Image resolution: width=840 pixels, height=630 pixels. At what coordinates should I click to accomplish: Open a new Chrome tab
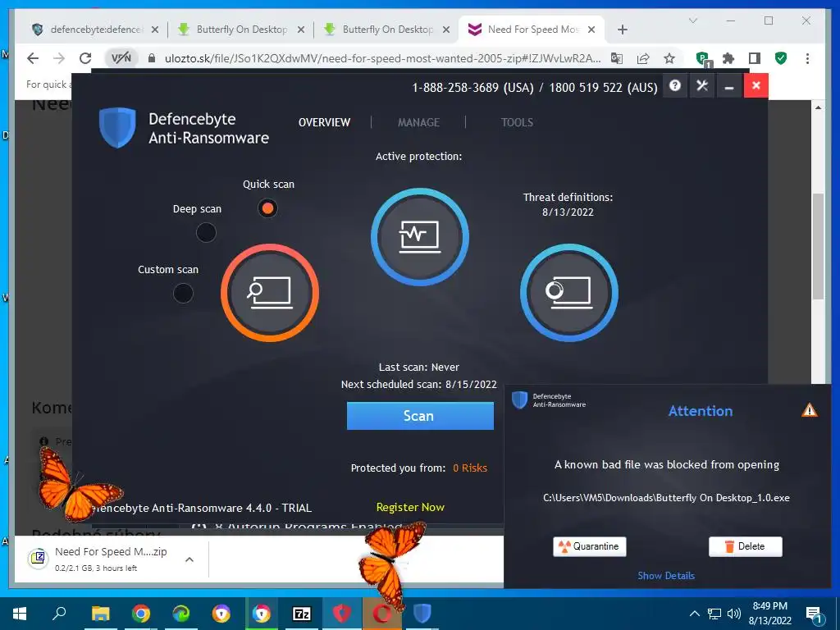[x=622, y=30]
